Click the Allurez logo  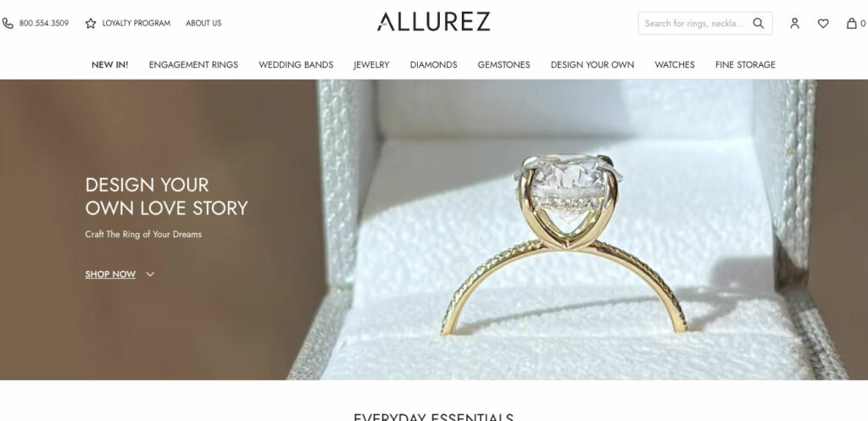pyautogui.click(x=433, y=21)
